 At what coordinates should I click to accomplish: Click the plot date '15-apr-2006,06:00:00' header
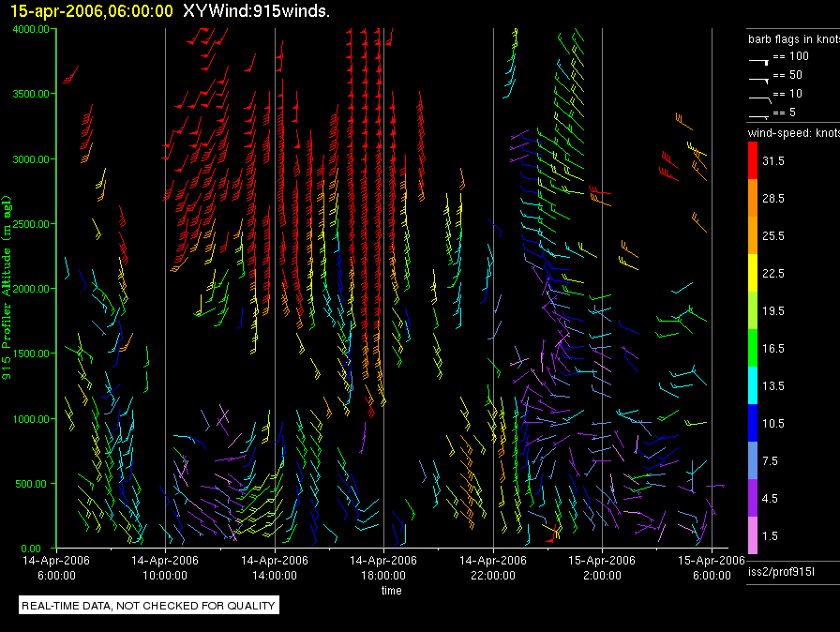coord(92,10)
